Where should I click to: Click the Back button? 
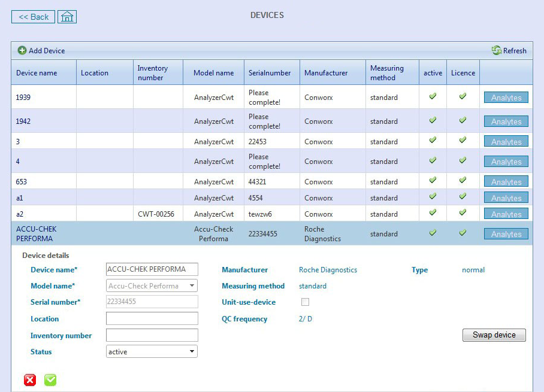click(32, 17)
